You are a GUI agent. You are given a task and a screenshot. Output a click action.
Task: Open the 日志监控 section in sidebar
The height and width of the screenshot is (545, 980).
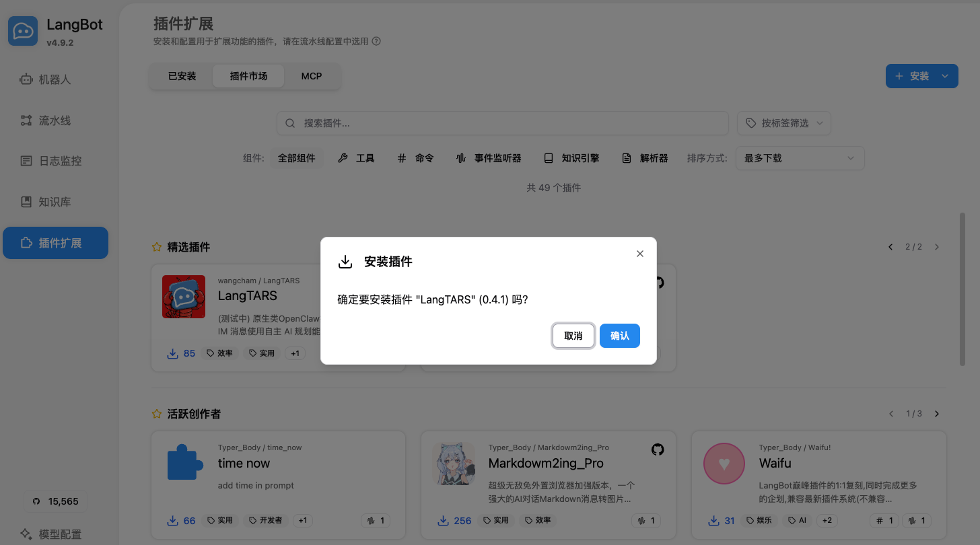click(x=55, y=161)
